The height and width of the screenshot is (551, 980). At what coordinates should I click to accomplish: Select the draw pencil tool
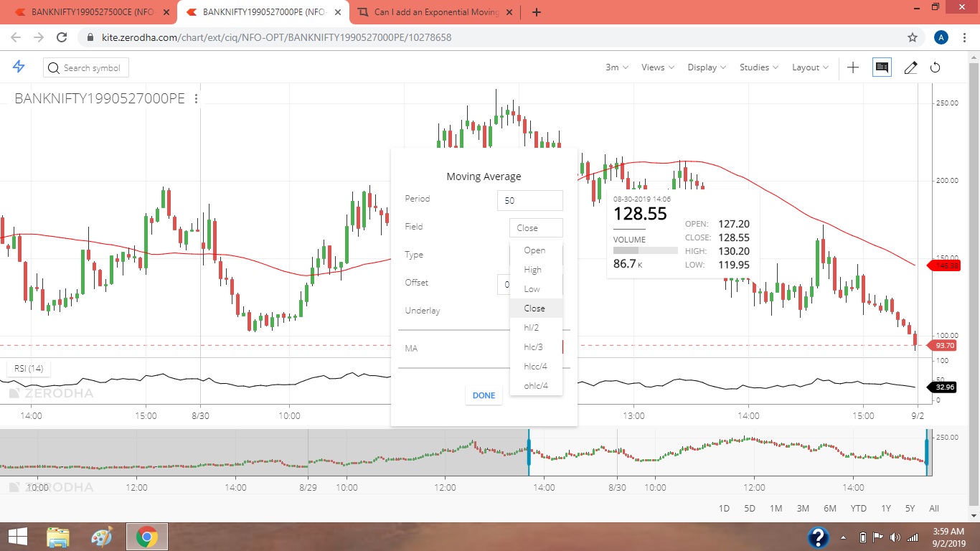910,67
